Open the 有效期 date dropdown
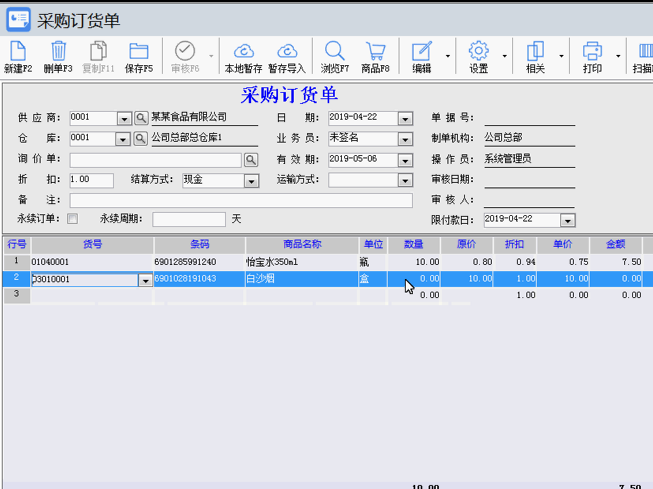This screenshot has width=653, height=489. (x=405, y=160)
